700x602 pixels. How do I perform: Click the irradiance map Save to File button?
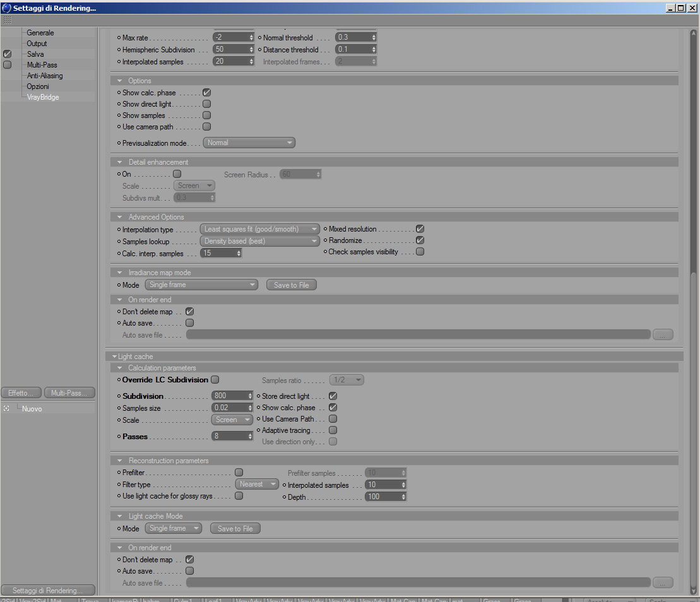(292, 285)
